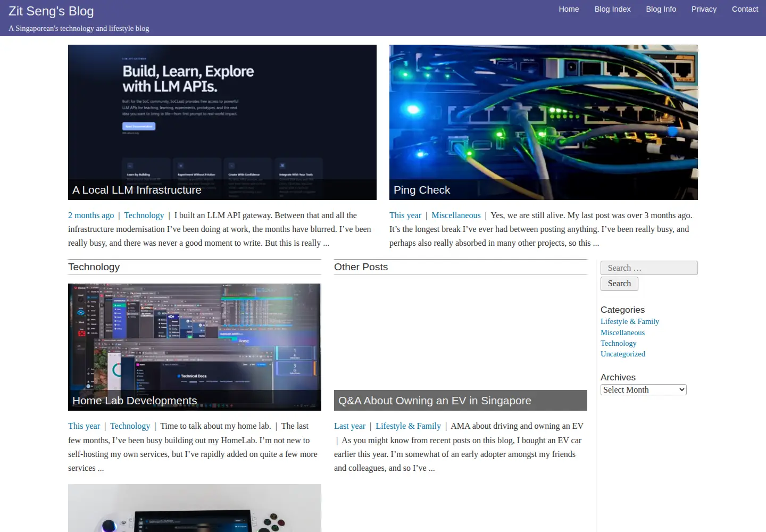This screenshot has height=532, width=766.
Task: Click Technology category under LLM Infrastructure post
Action: point(144,215)
